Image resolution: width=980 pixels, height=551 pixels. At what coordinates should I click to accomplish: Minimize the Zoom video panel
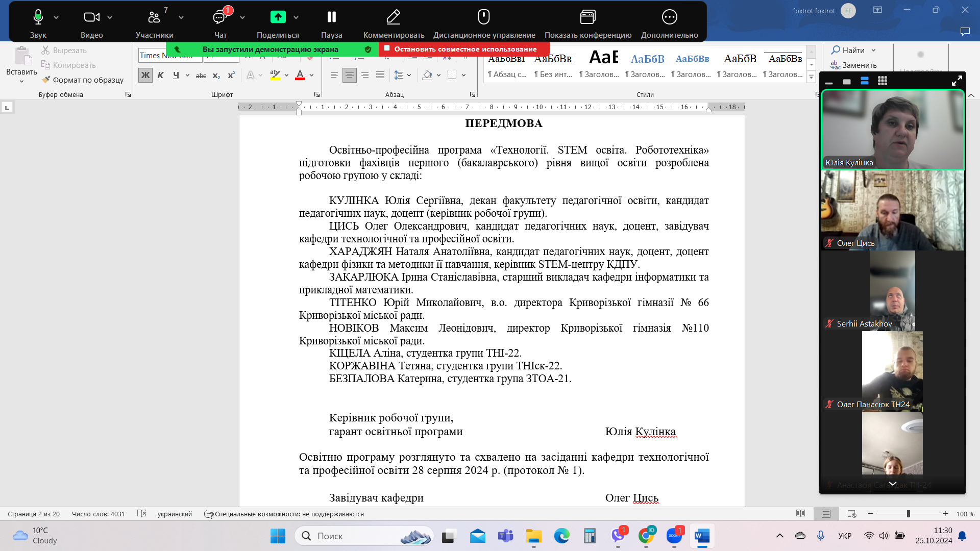point(829,82)
